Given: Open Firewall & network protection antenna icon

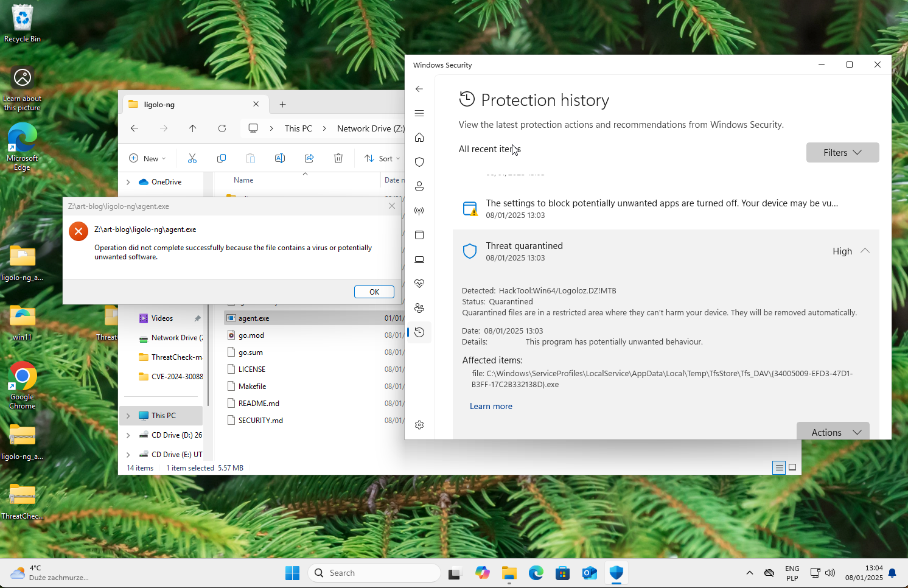Looking at the screenshot, I should 419,211.
